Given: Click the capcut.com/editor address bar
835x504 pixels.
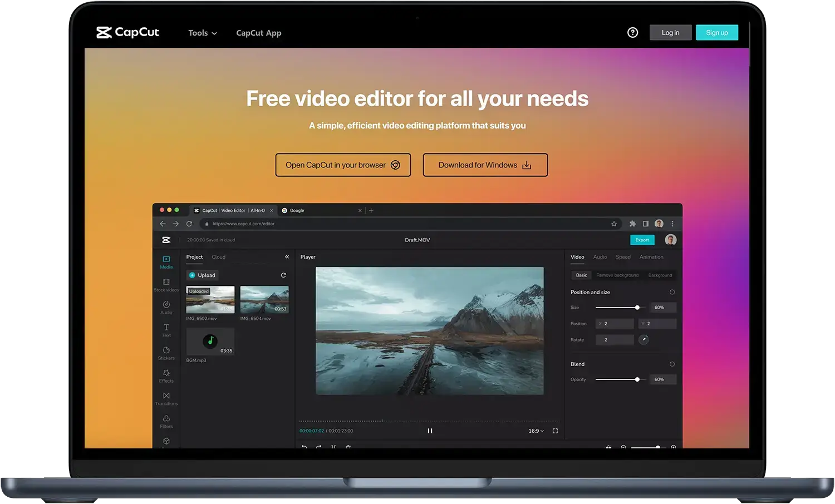Looking at the screenshot, I should pos(411,224).
